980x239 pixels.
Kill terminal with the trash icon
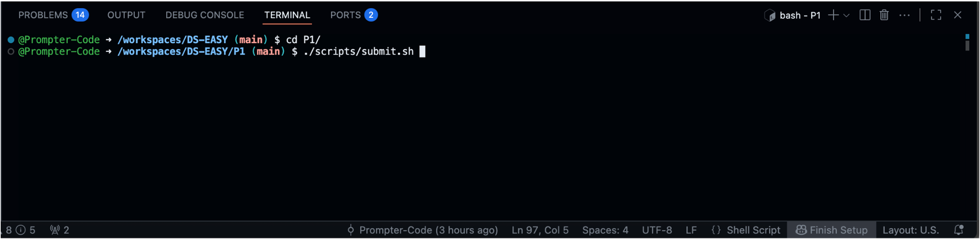tap(884, 15)
